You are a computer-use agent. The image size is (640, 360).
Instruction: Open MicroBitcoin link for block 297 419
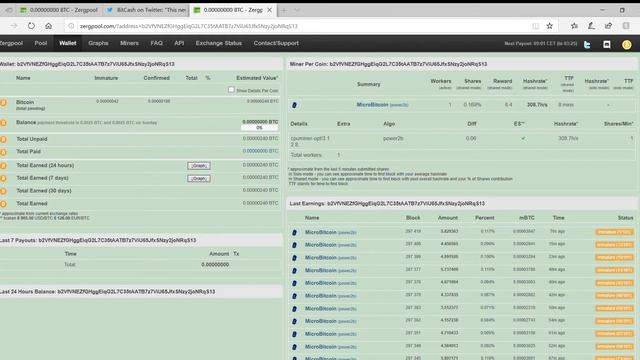click(x=320, y=232)
